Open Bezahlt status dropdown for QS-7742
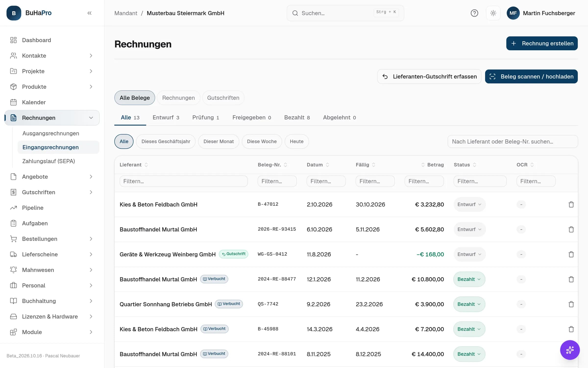Screen dimensions: 588x368 [x=469, y=304]
